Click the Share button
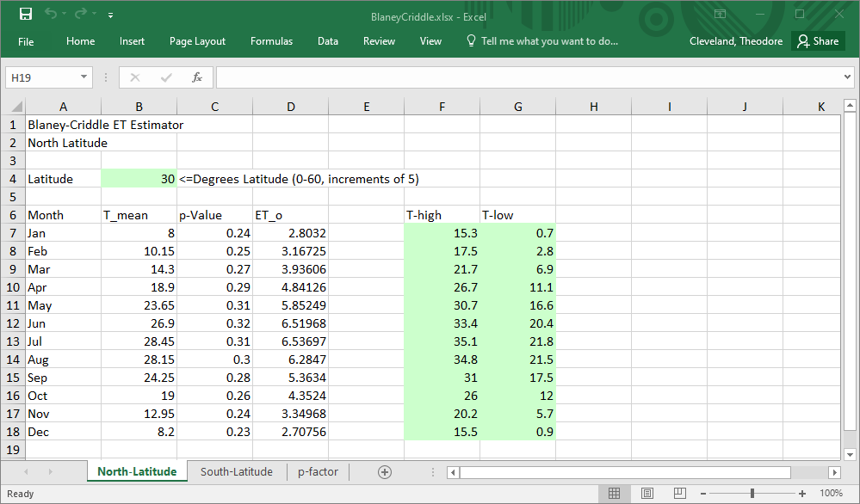 point(818,41)
